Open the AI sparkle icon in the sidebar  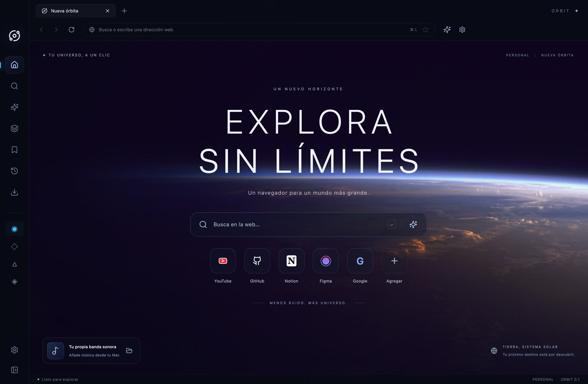14,107
